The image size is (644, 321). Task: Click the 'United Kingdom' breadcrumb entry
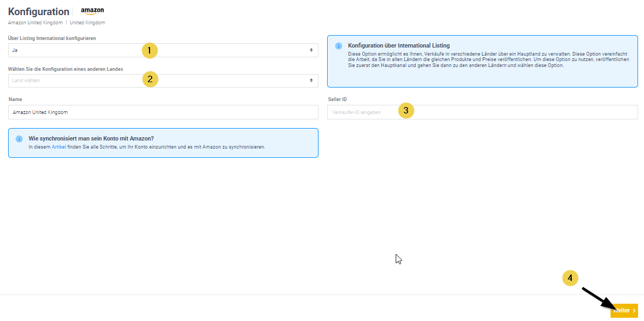tap(87, 23)
